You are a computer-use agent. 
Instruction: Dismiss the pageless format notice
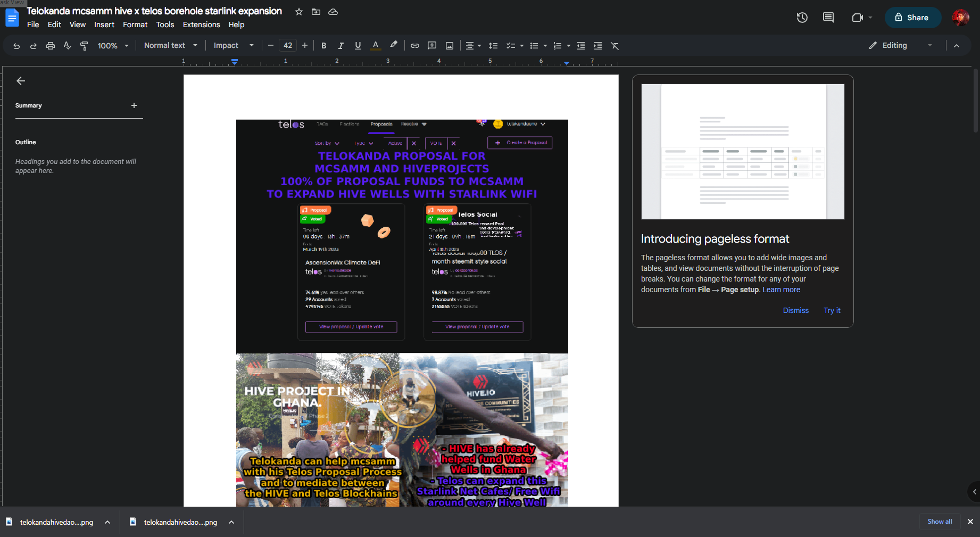[x=795, y=310]
